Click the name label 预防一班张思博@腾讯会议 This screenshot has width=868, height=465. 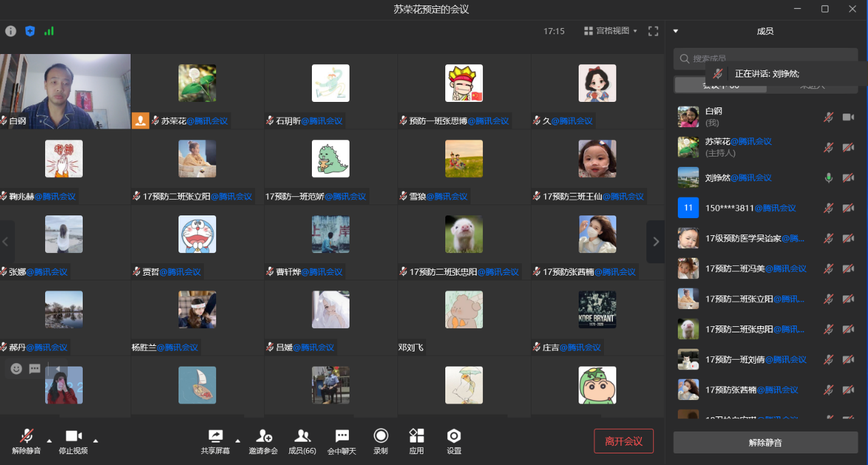tap(459, 121)
